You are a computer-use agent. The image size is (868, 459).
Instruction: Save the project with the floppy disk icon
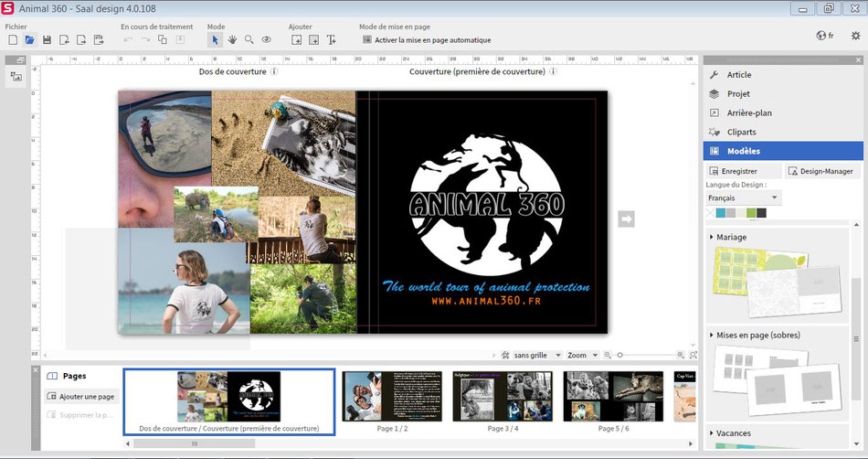[x=47, y=40]
